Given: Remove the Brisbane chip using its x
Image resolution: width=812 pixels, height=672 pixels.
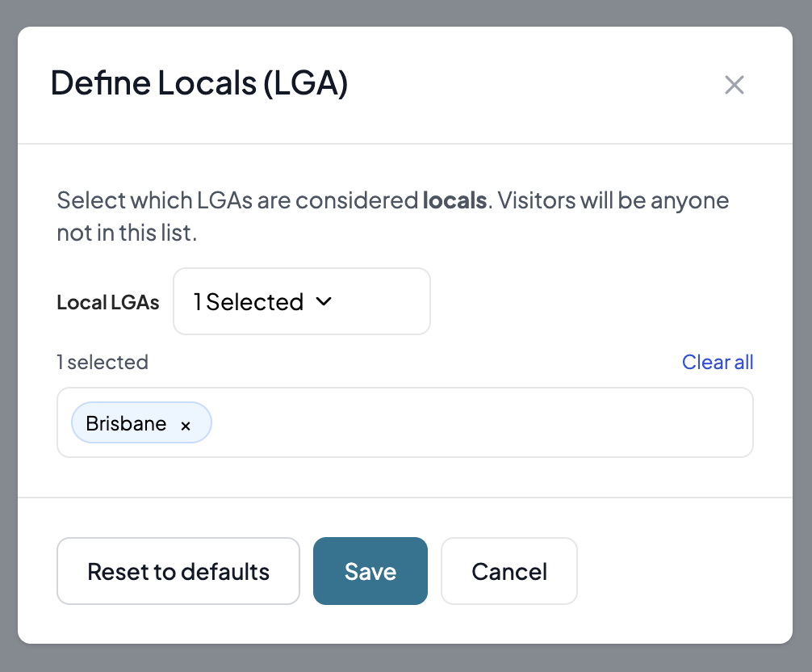Looking at the screenshot, I should pyautogui.click(x=186, y=426).
